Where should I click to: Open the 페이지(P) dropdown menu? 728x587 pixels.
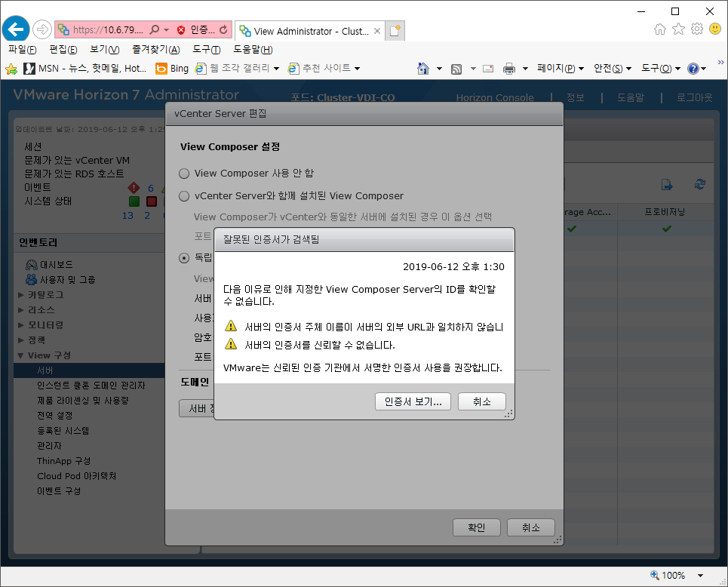[x=561, y=68]
